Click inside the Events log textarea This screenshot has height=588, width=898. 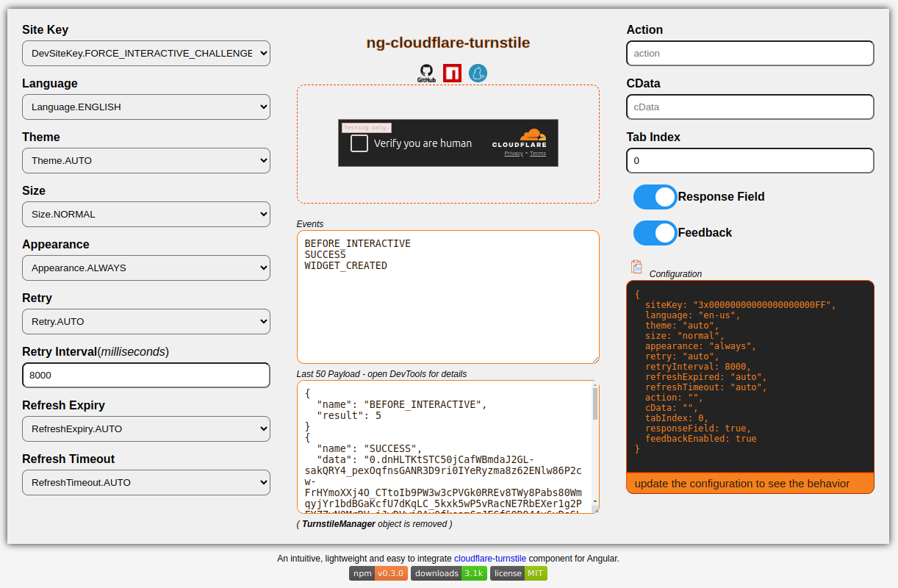coord(448,297)
